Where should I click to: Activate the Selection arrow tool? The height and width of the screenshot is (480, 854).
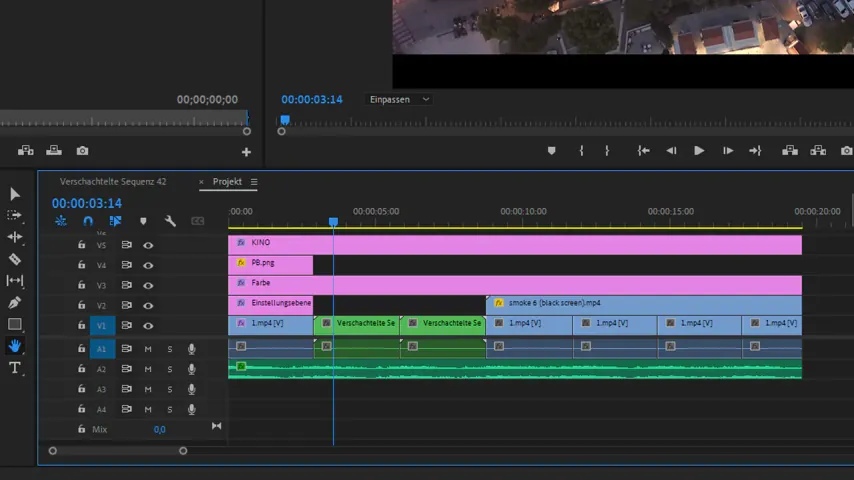pyautogui.click(x=15, y=194)
